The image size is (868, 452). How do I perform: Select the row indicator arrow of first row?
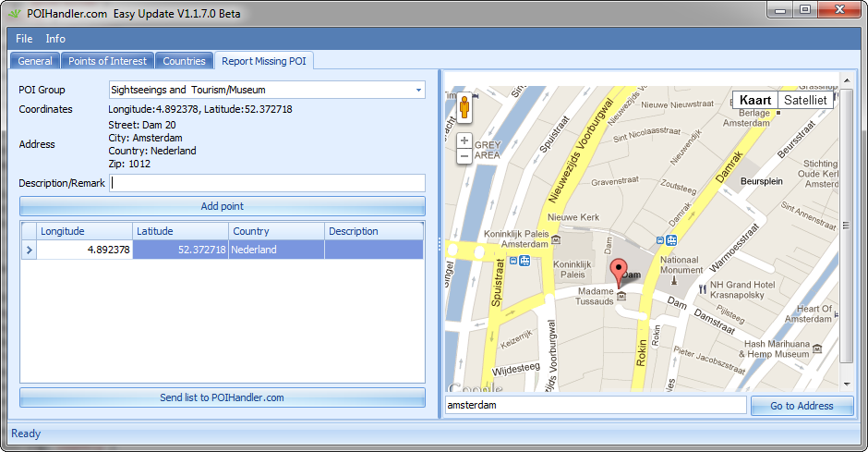click(29, 250)
